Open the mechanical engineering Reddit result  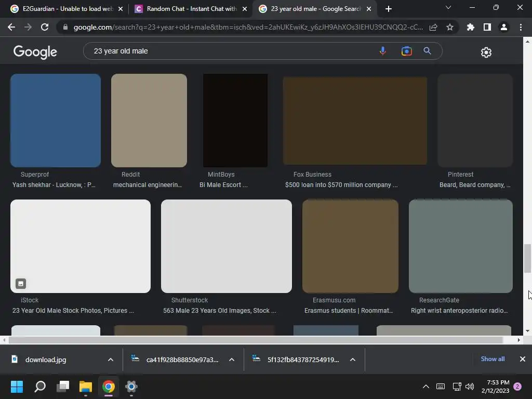[x=148, y=185]
